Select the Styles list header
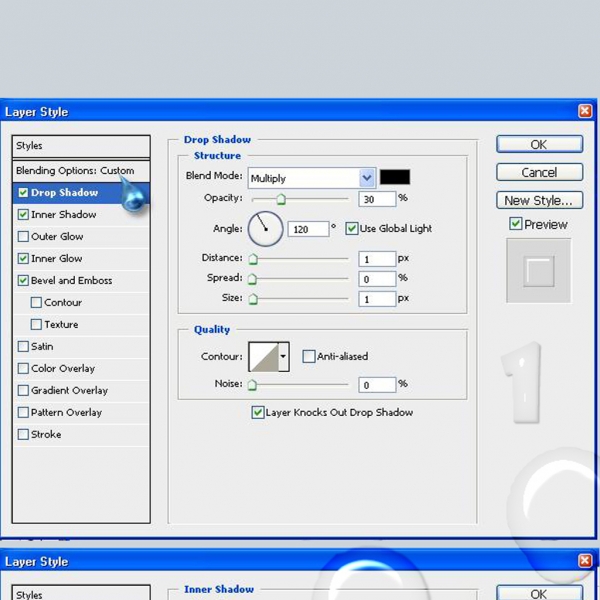This screenshot has width=600, height=600. coord(81,146)
